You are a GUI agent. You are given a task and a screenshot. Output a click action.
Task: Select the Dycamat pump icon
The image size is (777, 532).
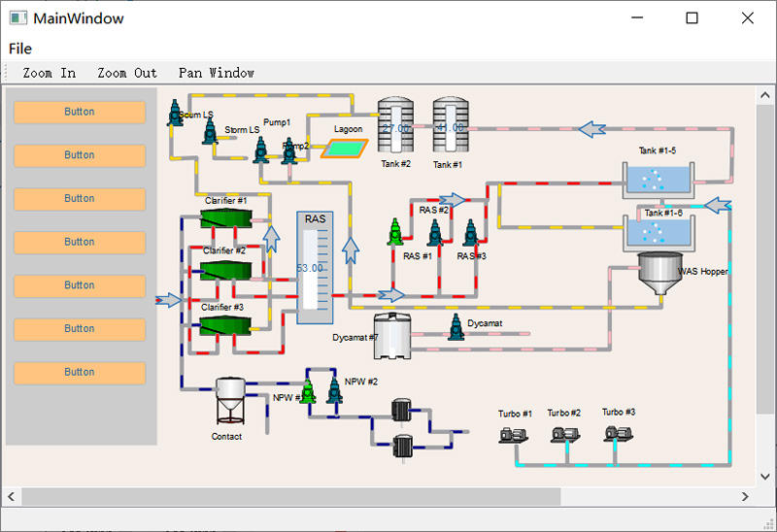click(456, 328)
